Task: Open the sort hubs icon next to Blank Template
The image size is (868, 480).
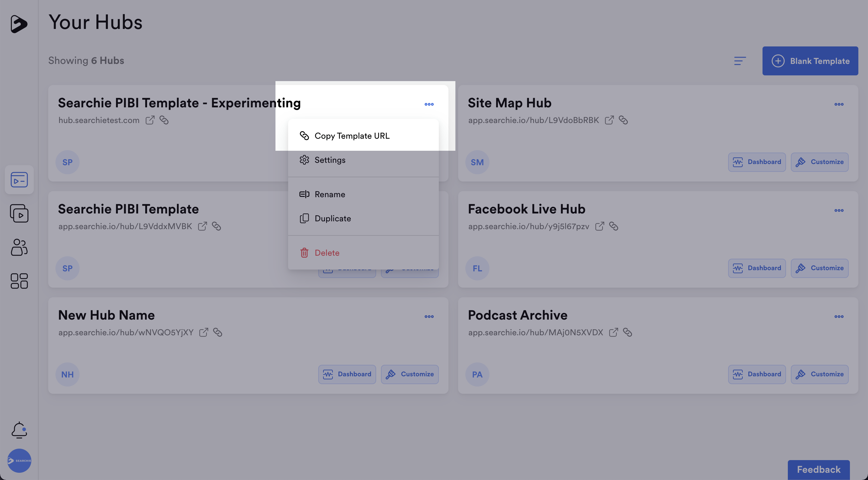Action: pos(740,61)
